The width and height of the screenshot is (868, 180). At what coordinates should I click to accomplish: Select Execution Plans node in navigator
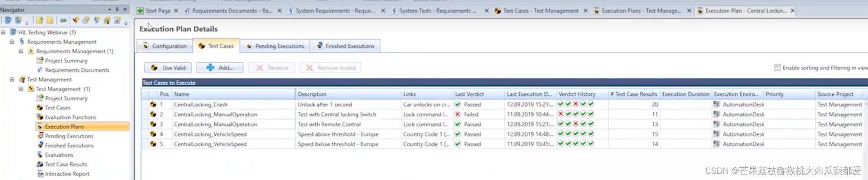tap(82, 127)
